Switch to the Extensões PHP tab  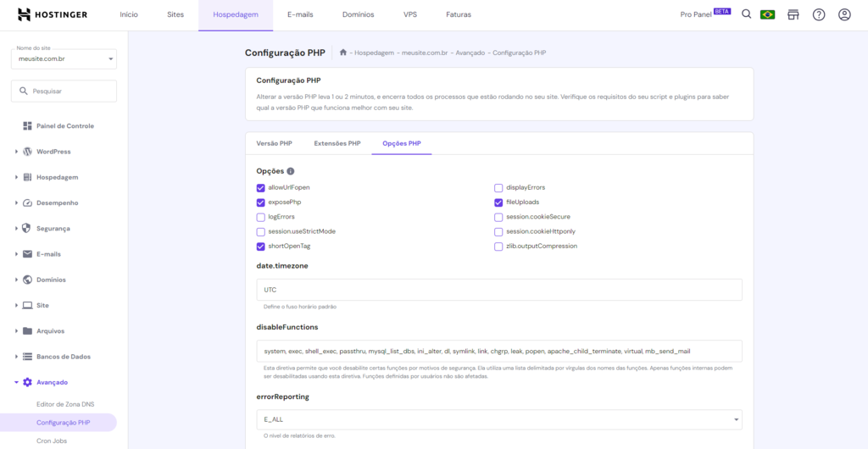337,143
